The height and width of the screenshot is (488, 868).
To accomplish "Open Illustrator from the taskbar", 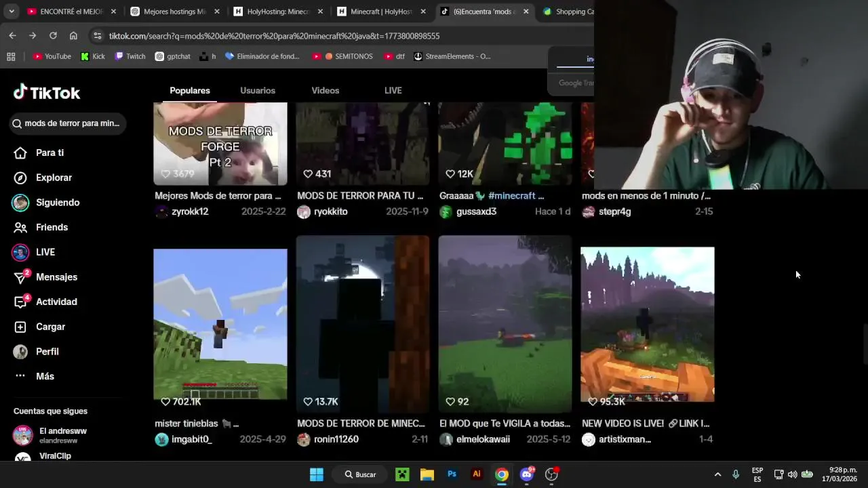I will [x=477, y=474].
